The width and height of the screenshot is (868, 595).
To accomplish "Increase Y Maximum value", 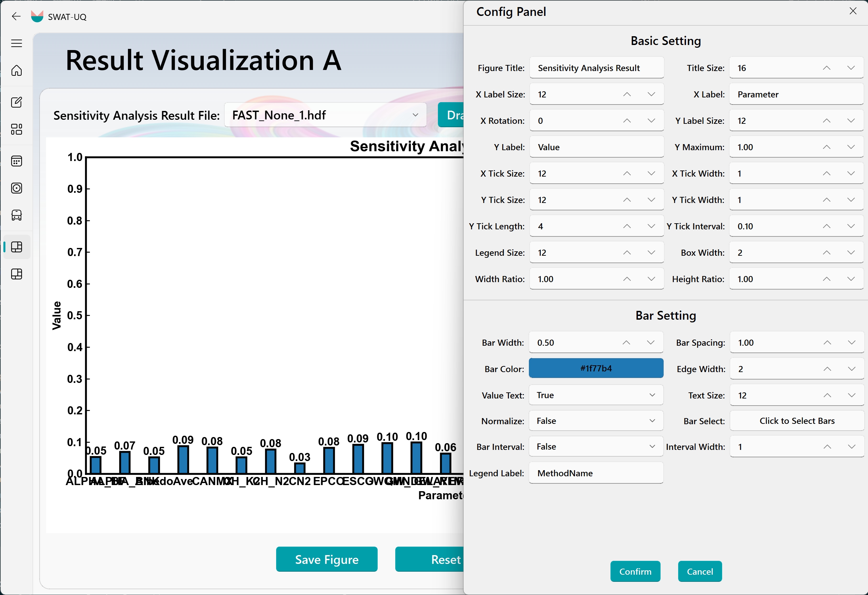I will click(826, 147).
